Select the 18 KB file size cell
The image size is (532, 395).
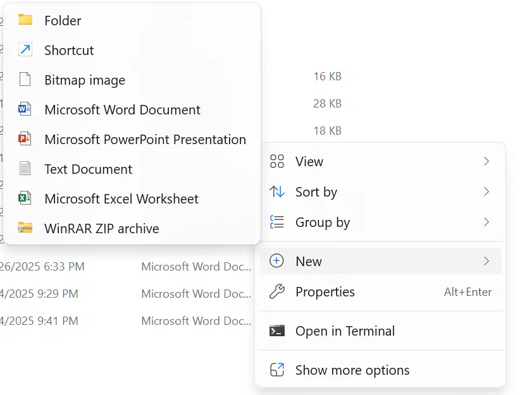pos(328,131)
